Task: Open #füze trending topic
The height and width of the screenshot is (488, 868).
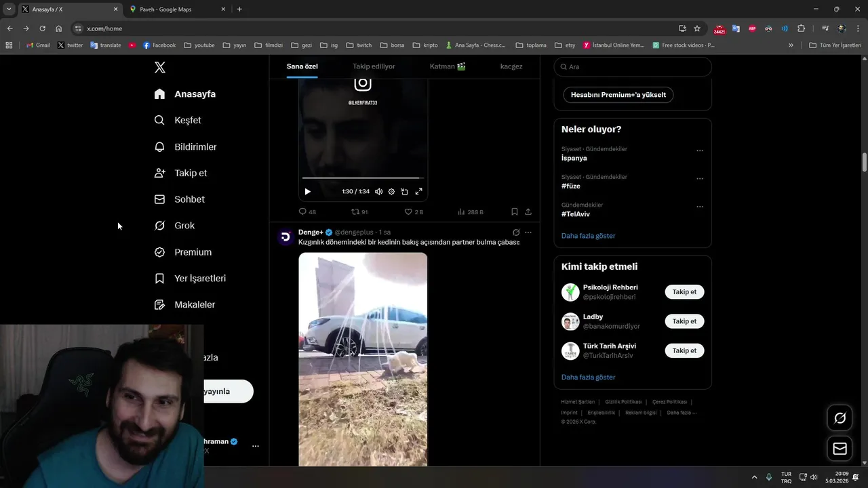Action: [x=571, y=186]
